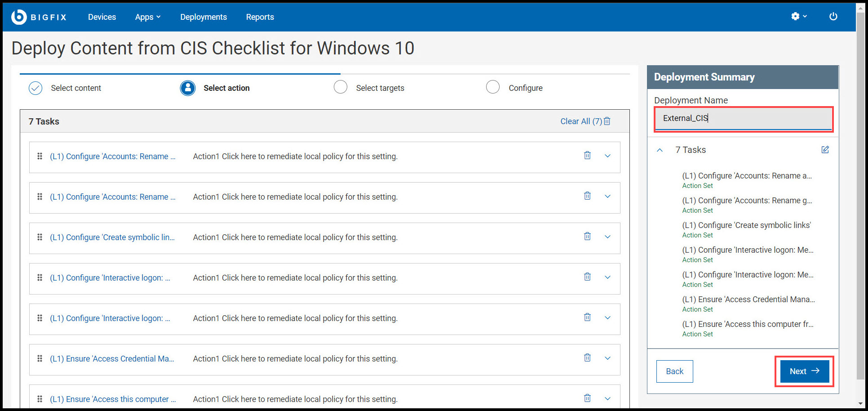Click the Back button
This screenshot has width=868, height=411.
(674, 371)
